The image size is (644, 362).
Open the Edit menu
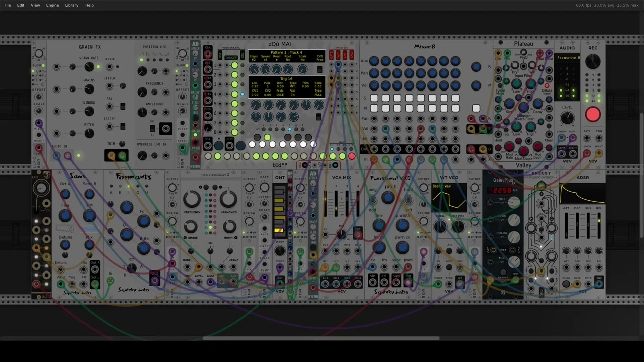[21, 5]
